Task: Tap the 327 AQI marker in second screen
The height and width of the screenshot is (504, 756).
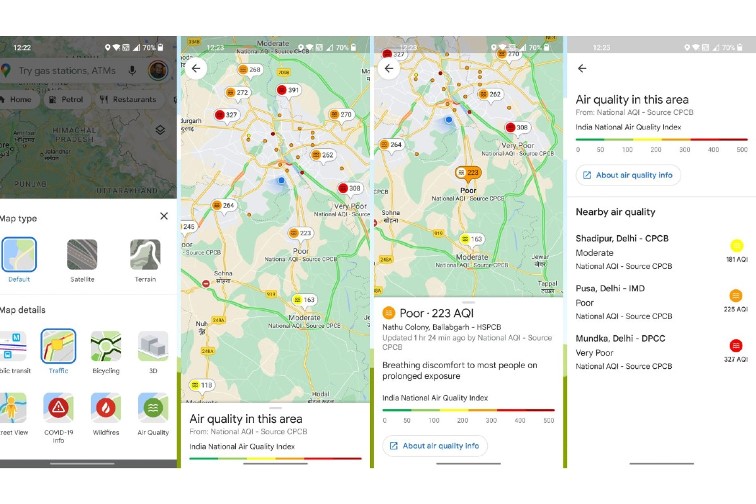Action: point(226,115)
